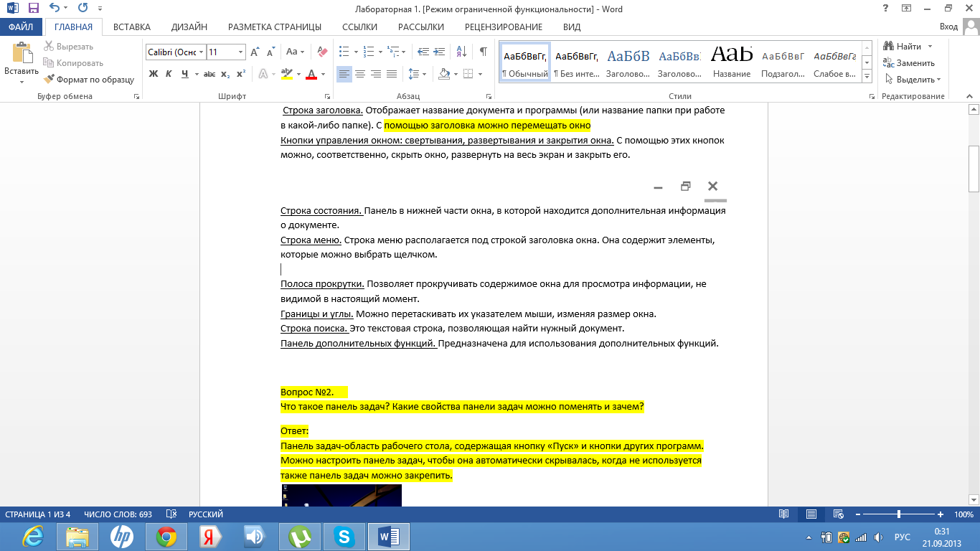Increase font size with the large A icon
Viewport: 980px width, 551px height.
click(255, 52)
